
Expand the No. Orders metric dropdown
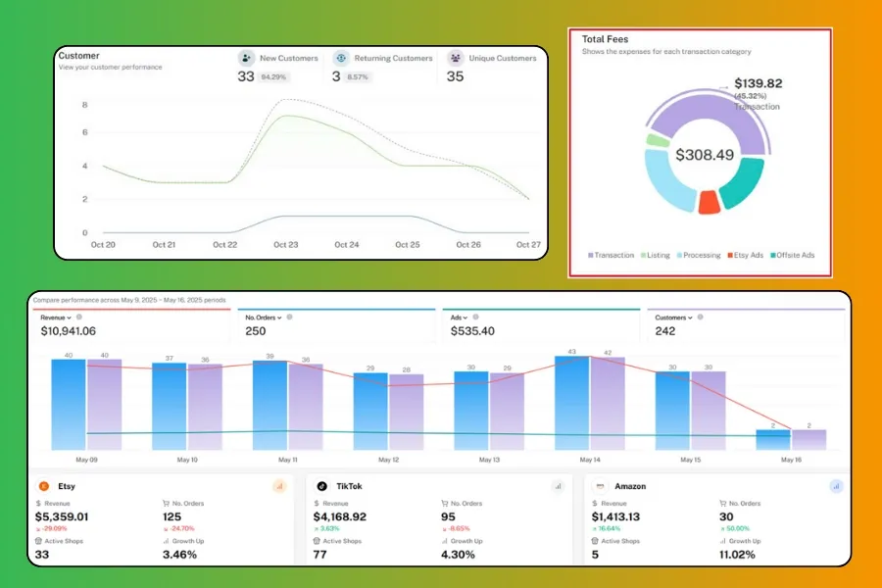264,318
